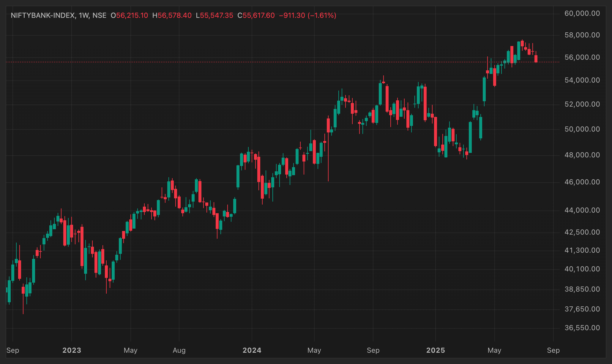Click the low value L55,547.35
The height and width of the screenshot is (364, 612).
(x=214, y=15)
